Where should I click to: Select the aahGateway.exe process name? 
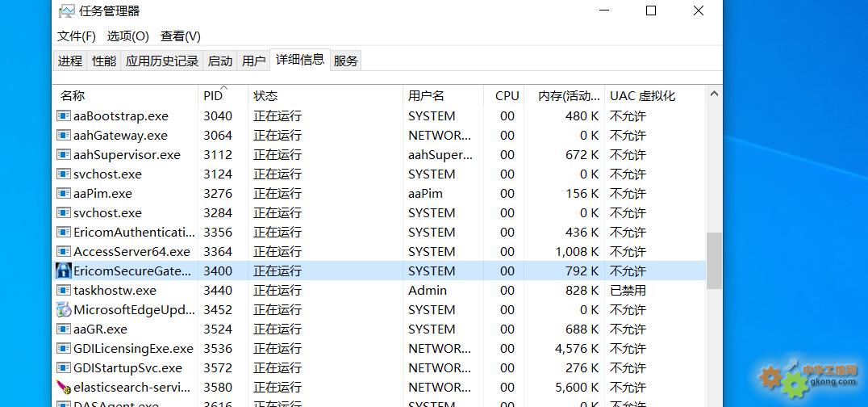coord(121,136)
